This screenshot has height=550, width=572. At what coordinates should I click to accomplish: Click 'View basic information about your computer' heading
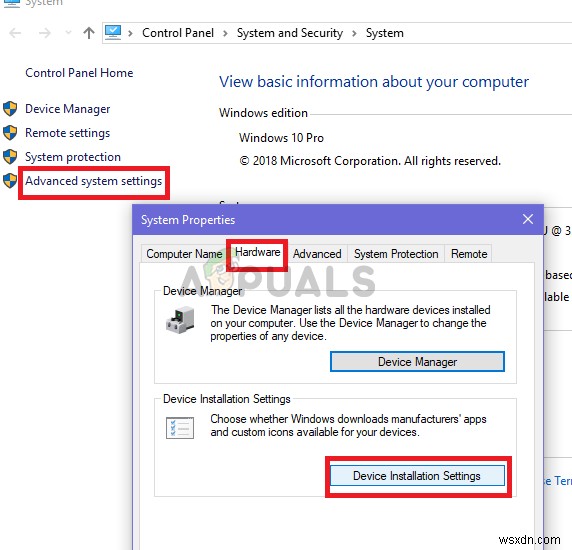click(x=374, y=82)
